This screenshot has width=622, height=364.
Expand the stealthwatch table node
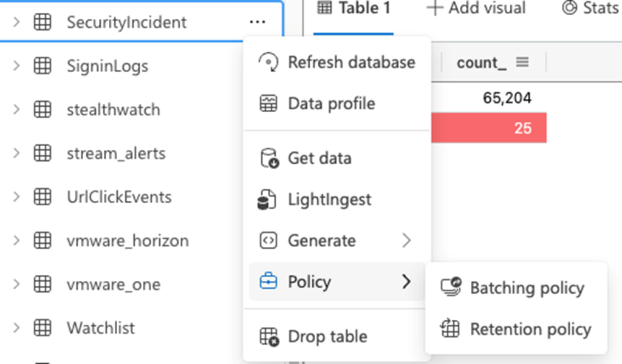pos(16,110)
